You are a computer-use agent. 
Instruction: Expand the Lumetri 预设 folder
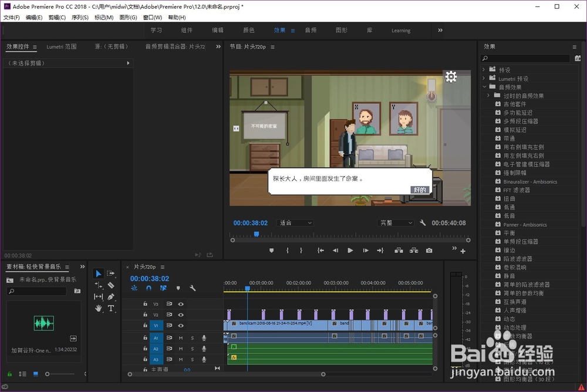484,78
